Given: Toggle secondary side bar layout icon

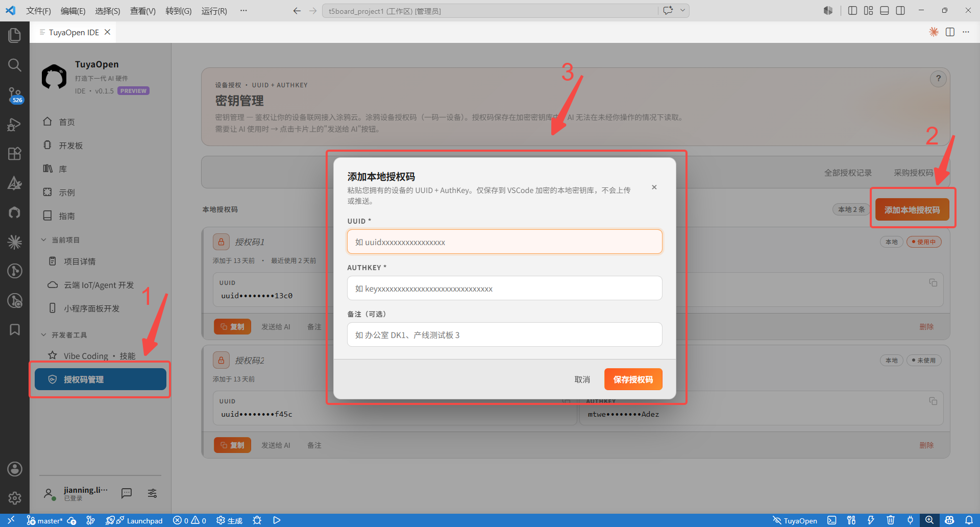Looking at the screenshot, I should (x=900, y=11).
